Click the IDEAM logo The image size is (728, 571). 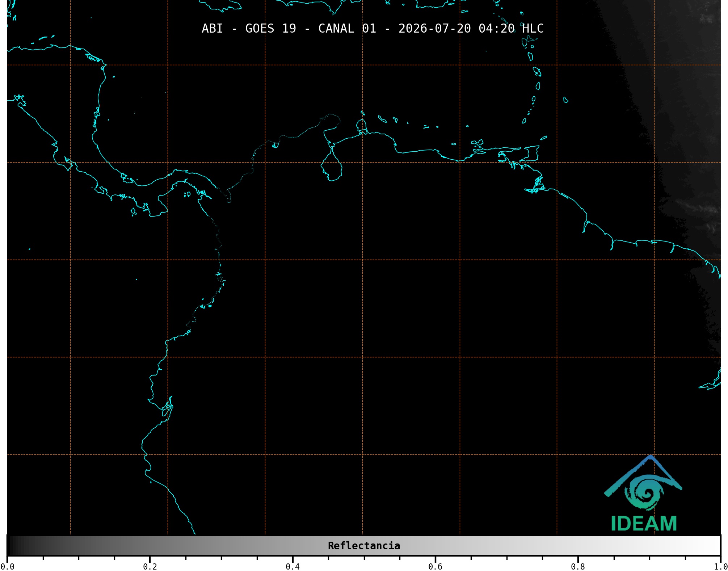[643, 493]
